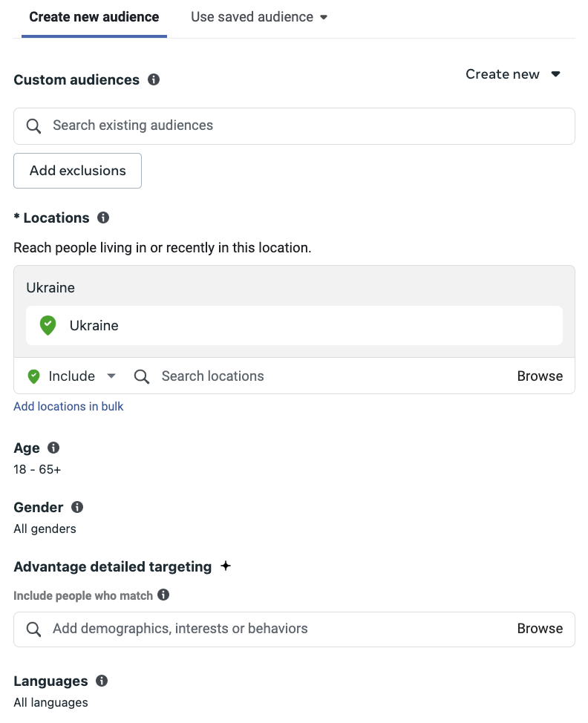Click the 'Include people who match' info icon
The height and width of the screenshot is (723, 588).
(163, 595)
